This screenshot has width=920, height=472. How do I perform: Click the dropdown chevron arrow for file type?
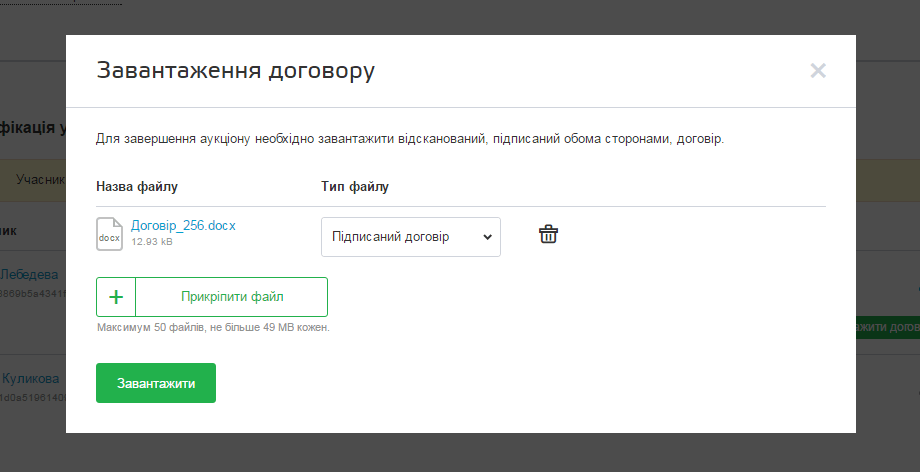click(x=487, y=237)
